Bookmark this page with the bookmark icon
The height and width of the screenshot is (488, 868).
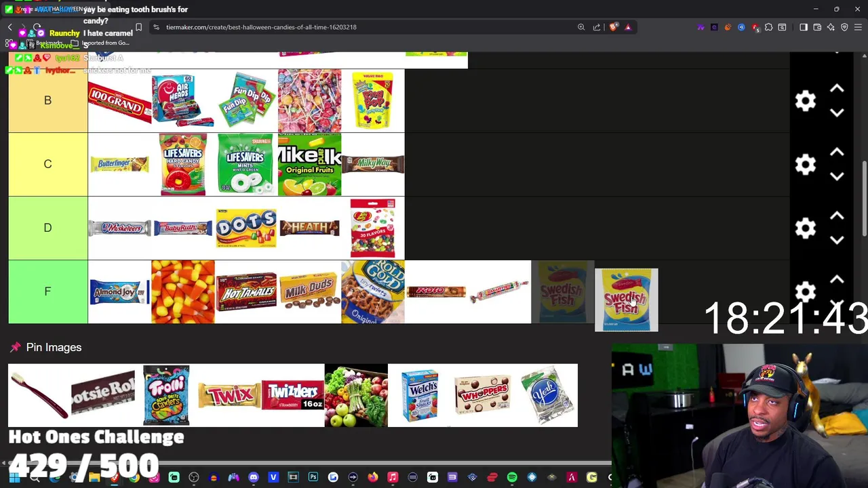pos(138,27)
